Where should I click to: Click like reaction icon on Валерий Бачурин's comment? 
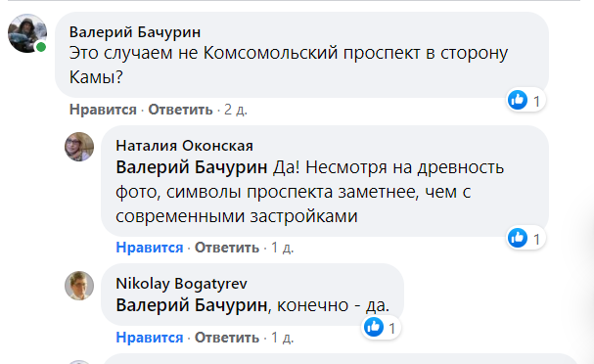518,101
